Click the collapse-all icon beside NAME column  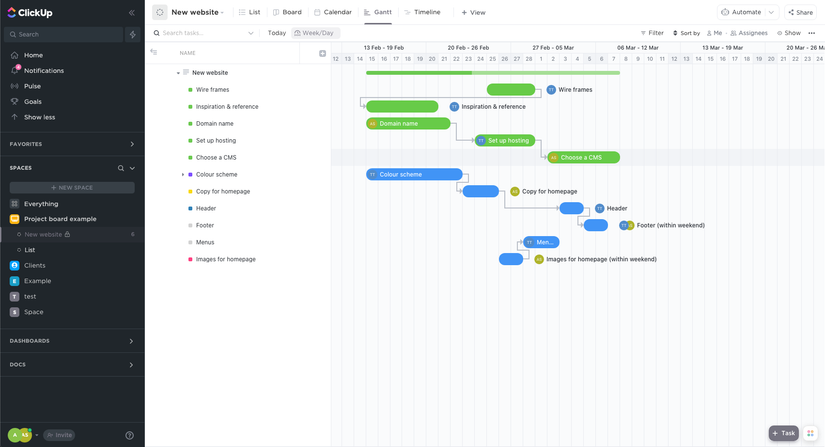(x=154, y=52)
